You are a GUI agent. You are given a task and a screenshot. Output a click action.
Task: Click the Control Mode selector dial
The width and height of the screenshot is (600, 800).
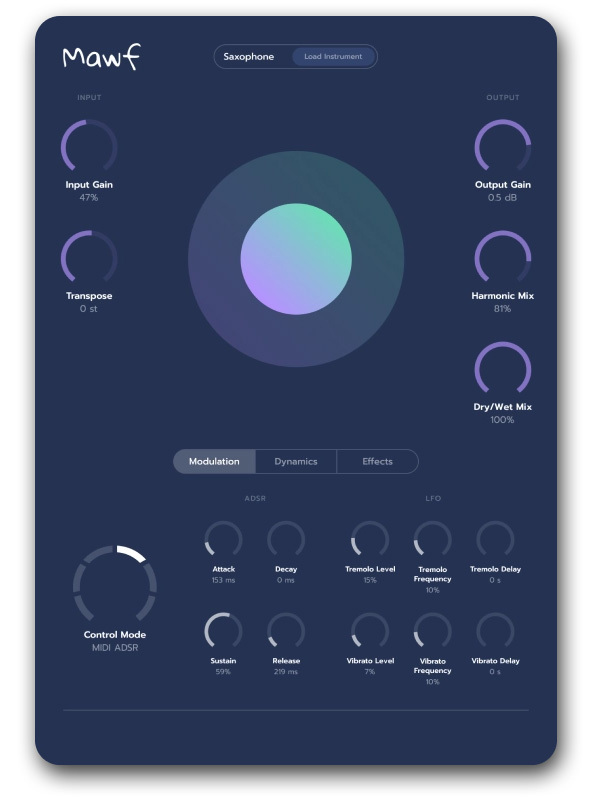[x=114, y=585]
